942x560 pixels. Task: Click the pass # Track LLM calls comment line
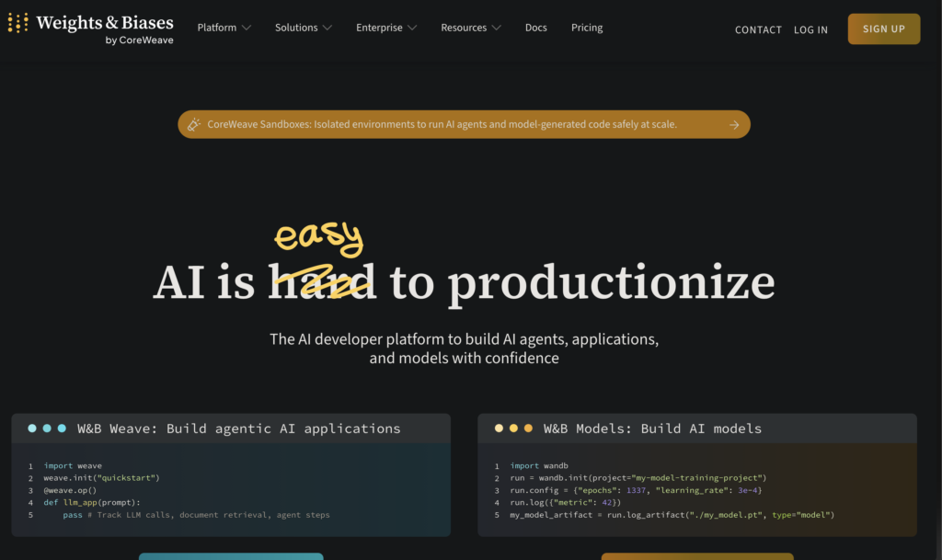196,515
